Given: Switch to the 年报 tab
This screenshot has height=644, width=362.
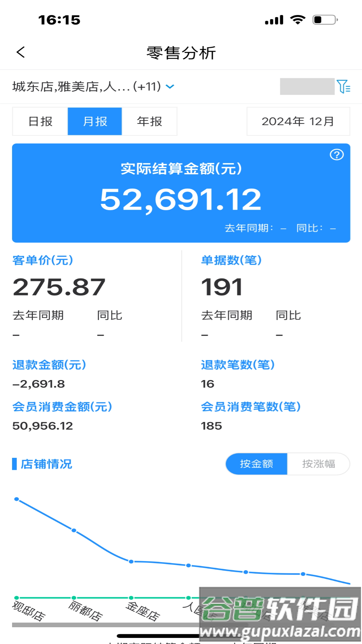Looking at the screenshot, I should click(x=149, y=121).
